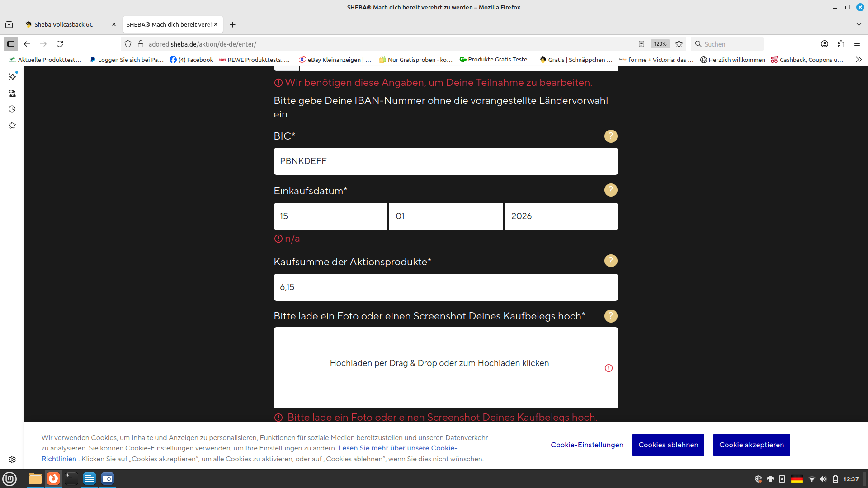Switch to Sheba Vollcasback 6€ tab

(64, 24)
